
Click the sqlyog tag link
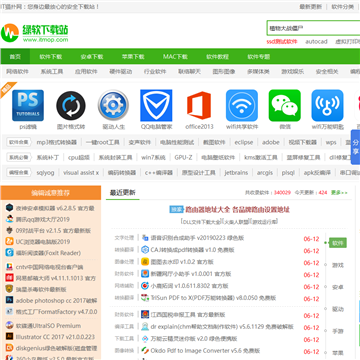(45, 173)
